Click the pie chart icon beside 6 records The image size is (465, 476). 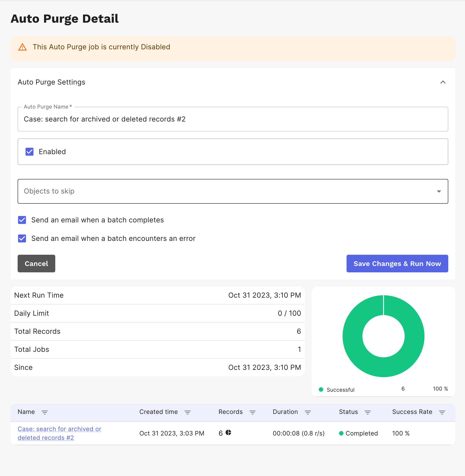(228, 433)
